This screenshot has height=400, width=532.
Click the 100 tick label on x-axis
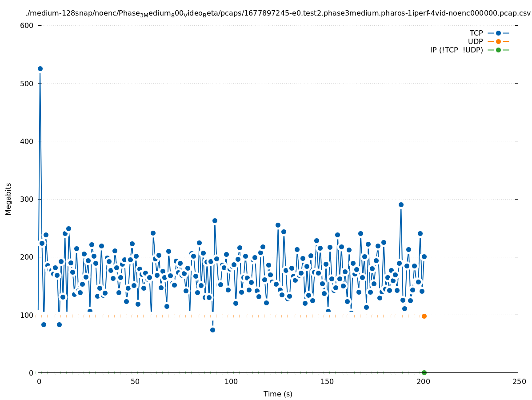coord(230,382)
